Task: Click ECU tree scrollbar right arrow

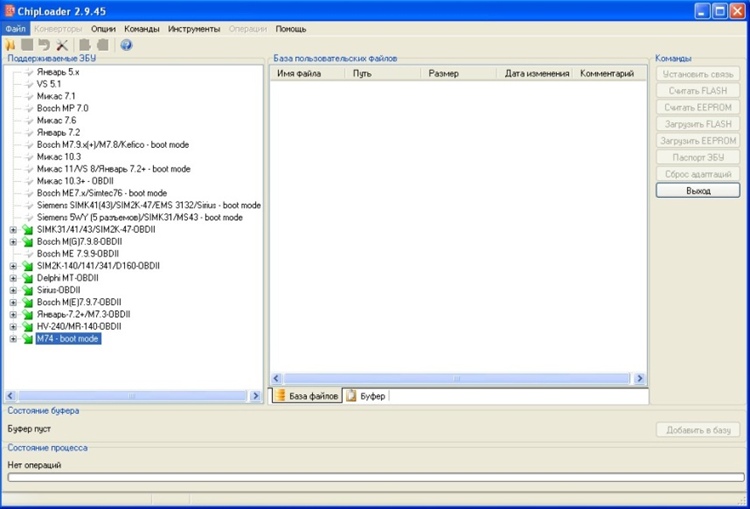Action: 255,396
